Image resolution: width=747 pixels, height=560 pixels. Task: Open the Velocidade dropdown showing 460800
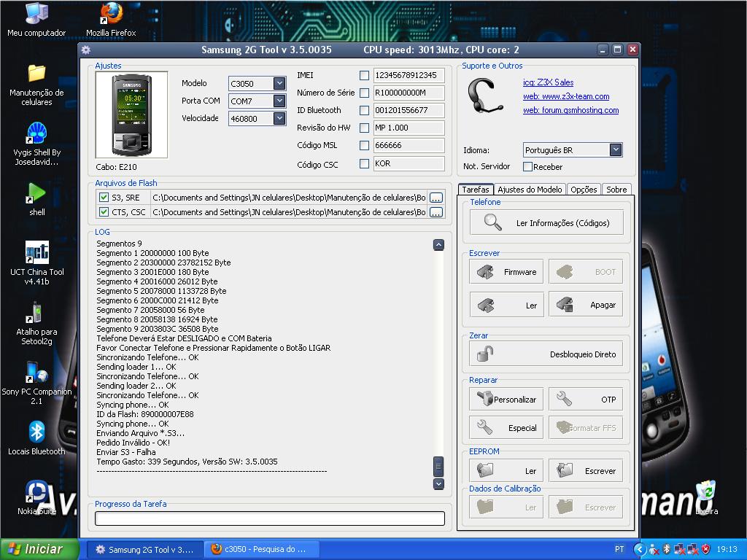pyautogui.click(x=279, y=119)
